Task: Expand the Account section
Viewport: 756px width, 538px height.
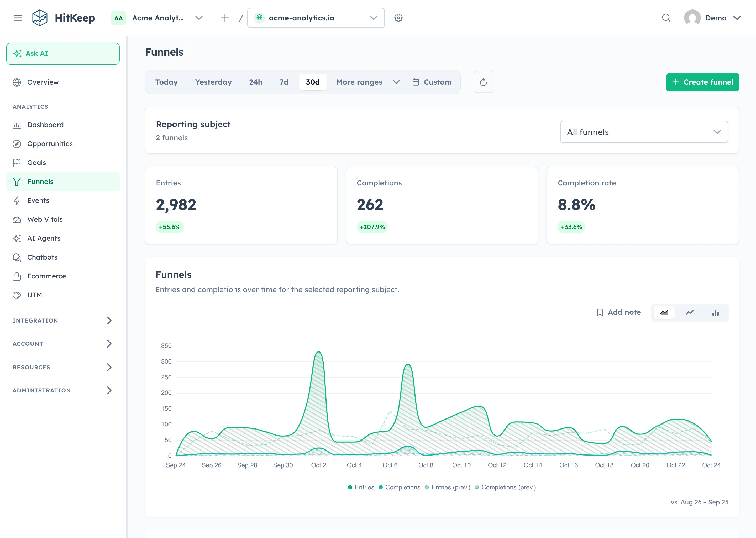Action: click(x=63, y=344)
